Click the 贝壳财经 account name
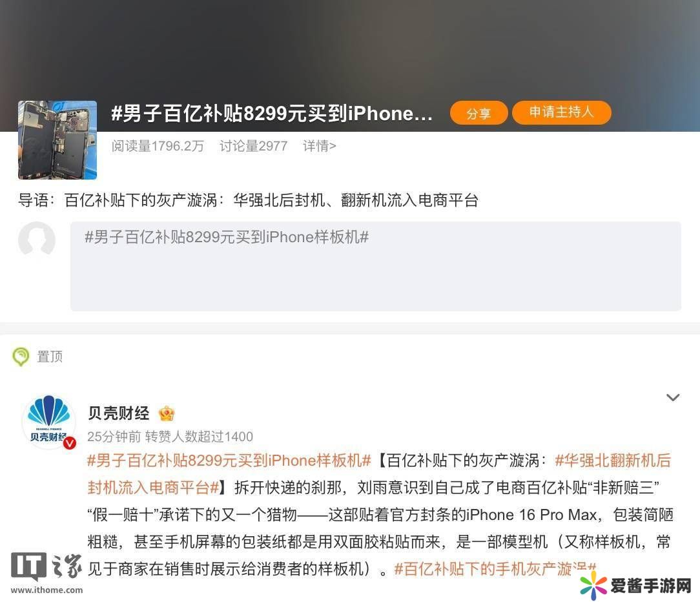 pos(119,413)
